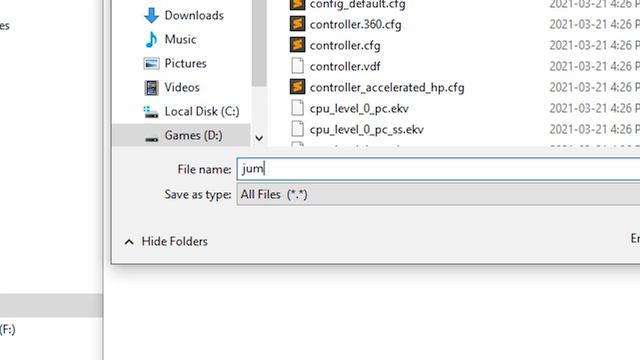Open the Downloads folder icon
The height and width of the screenshot is (360, 640).
pos(151,16)
